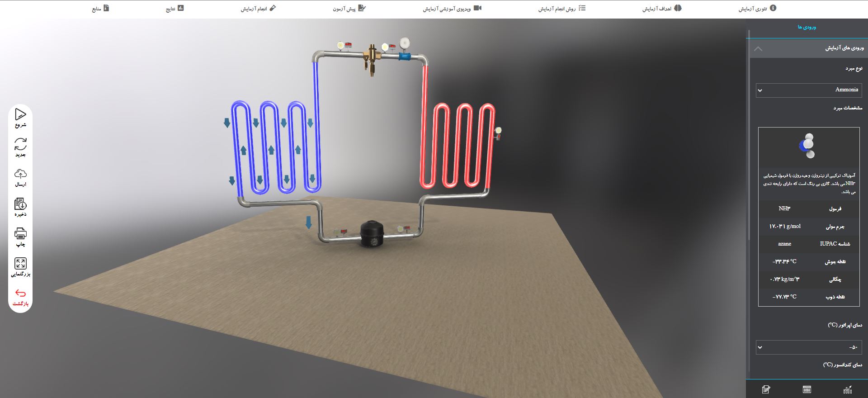Click the Send (ارسال) cloud upload icon
The image size is (868, 398).
click(x=20, y=174)
